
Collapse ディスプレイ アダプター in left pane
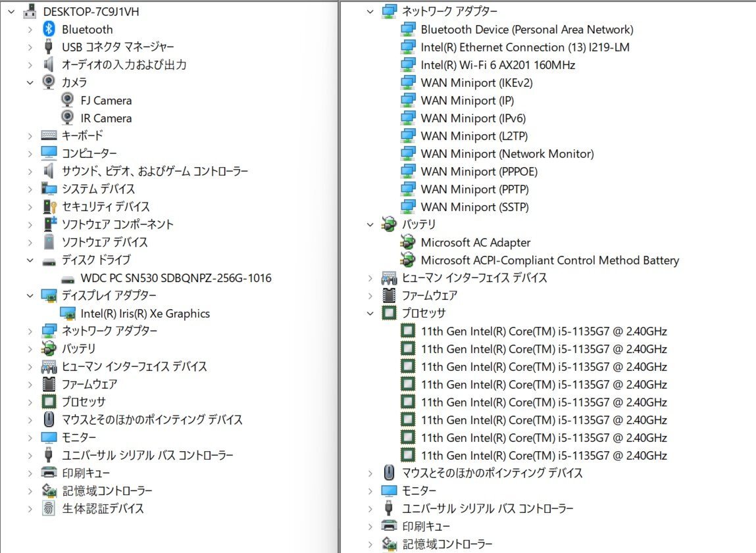pos(30,295)
